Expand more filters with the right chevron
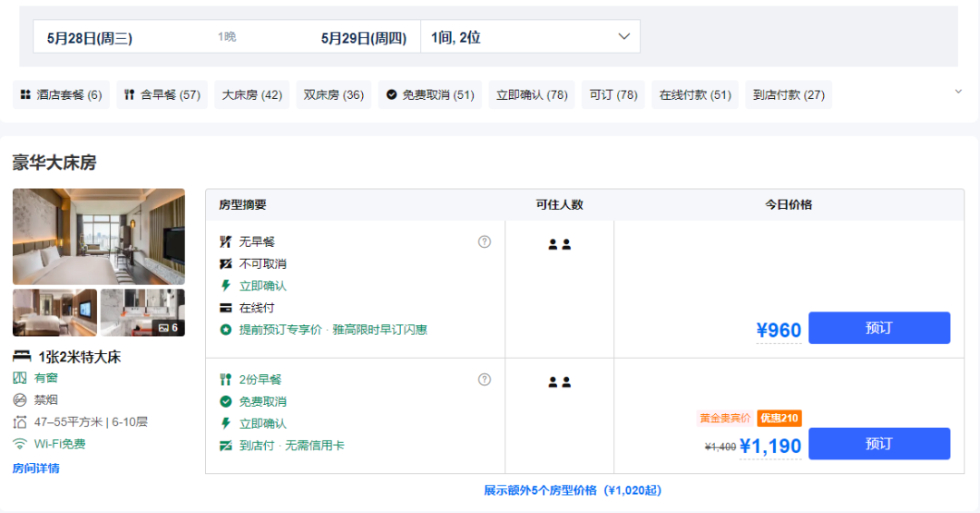 [958, 92]
